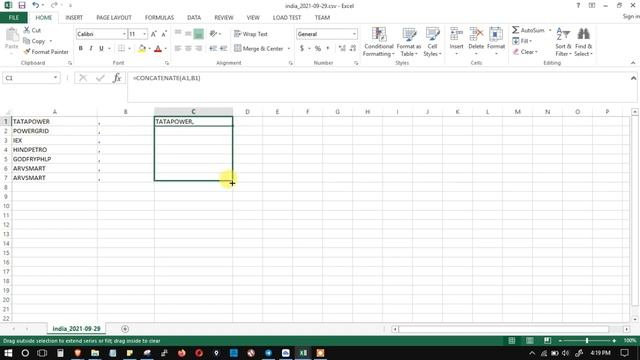Viewport: 640px width, 360px height.
Task: Open File Explorer from taskbar
Action: (95, 353)
